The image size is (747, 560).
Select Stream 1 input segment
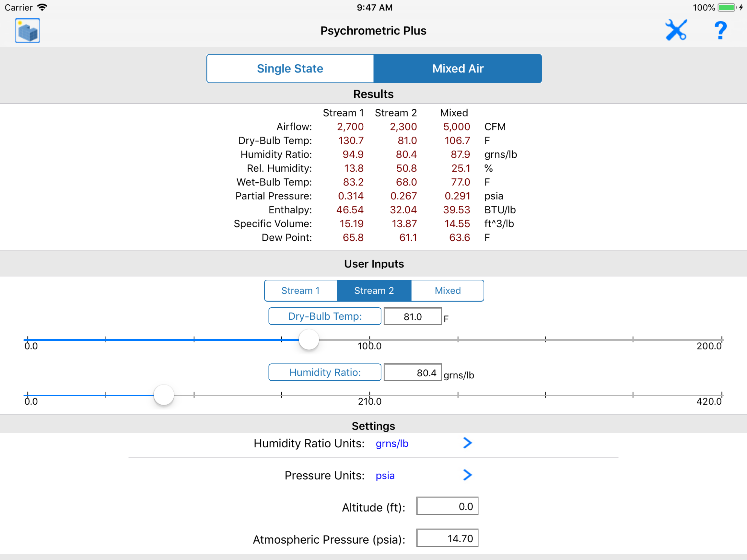pos(300,290)
